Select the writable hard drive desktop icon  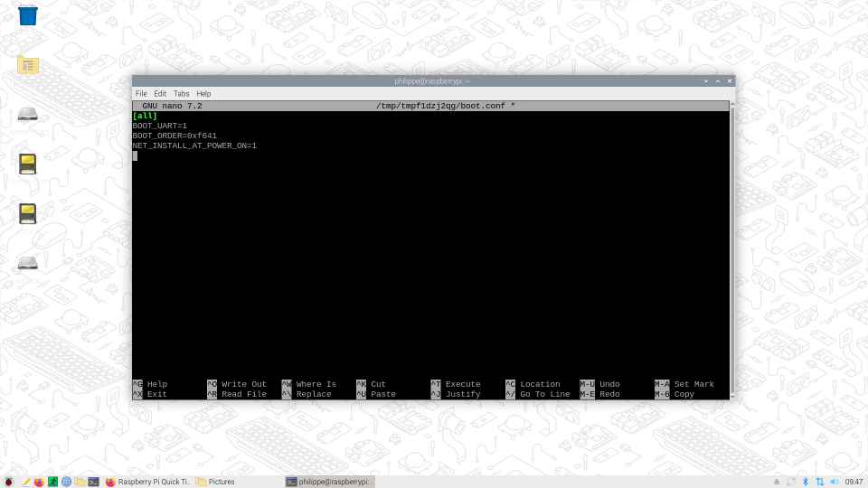[28, 263]
